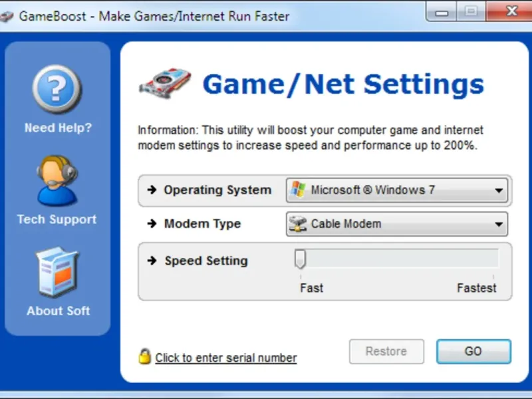Open the Cable Modem combo box

click(397, 224)
